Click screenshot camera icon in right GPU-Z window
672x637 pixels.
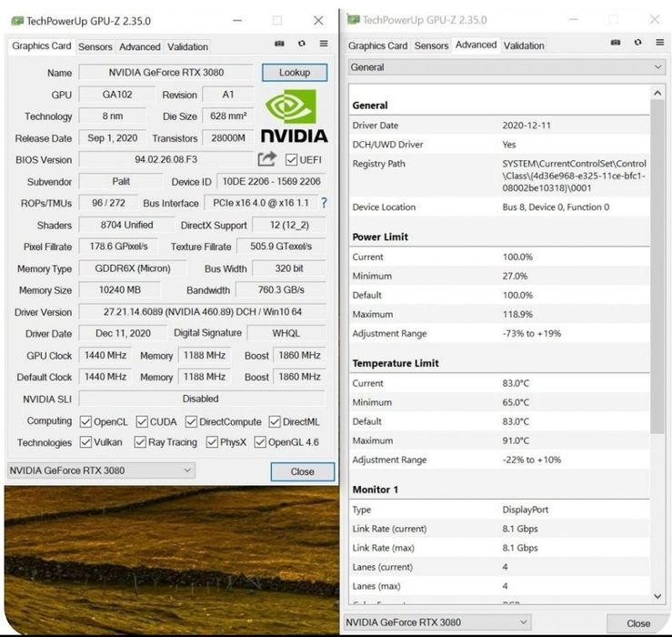[x=616, y=43]
